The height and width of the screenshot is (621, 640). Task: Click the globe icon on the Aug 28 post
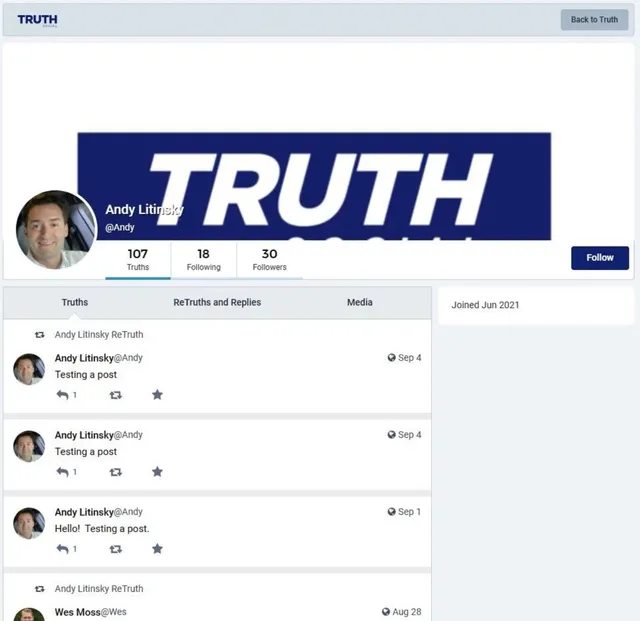tap(386, 612)
